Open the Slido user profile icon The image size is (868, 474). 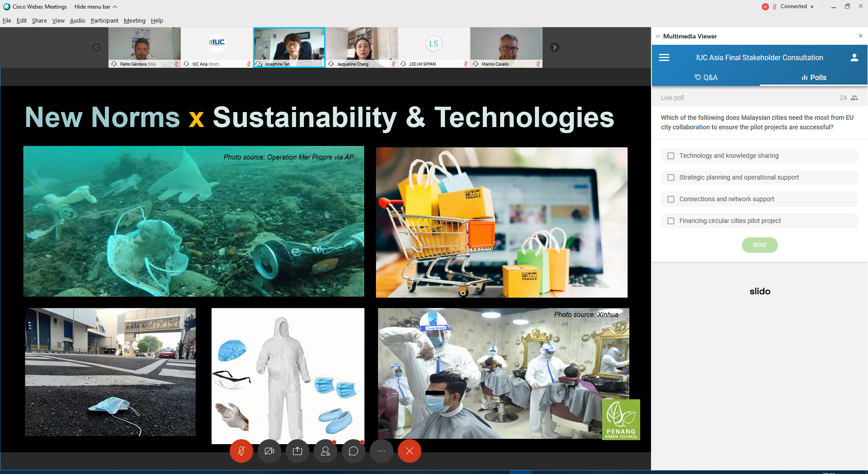854,58
